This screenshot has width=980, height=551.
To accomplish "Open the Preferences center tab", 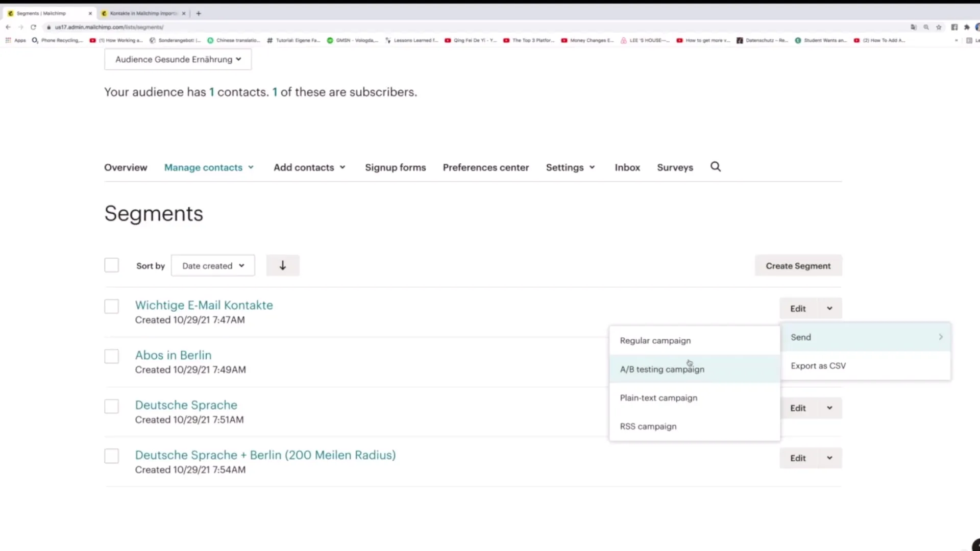I will coord(486,167).
